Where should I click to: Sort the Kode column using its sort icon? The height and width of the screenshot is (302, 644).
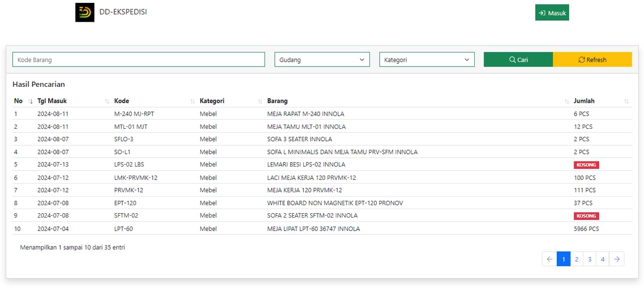click(x=192, y=101)
